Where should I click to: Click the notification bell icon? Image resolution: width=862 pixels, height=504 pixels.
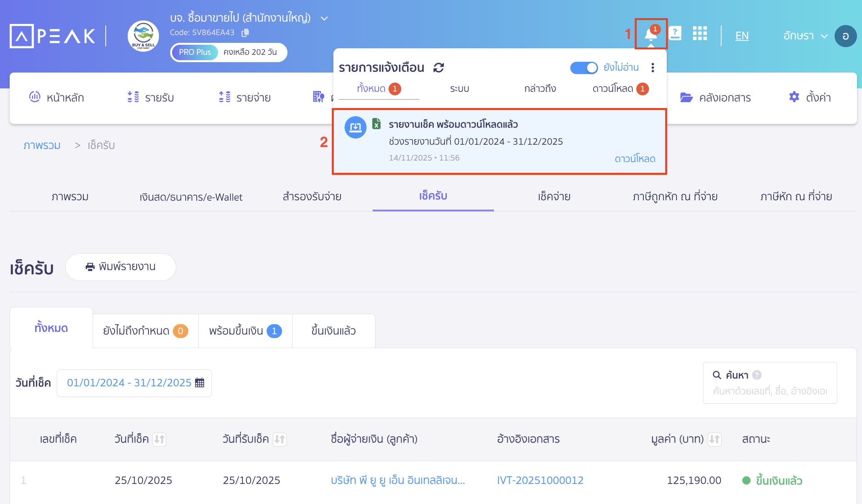click(x=651, y=35)
